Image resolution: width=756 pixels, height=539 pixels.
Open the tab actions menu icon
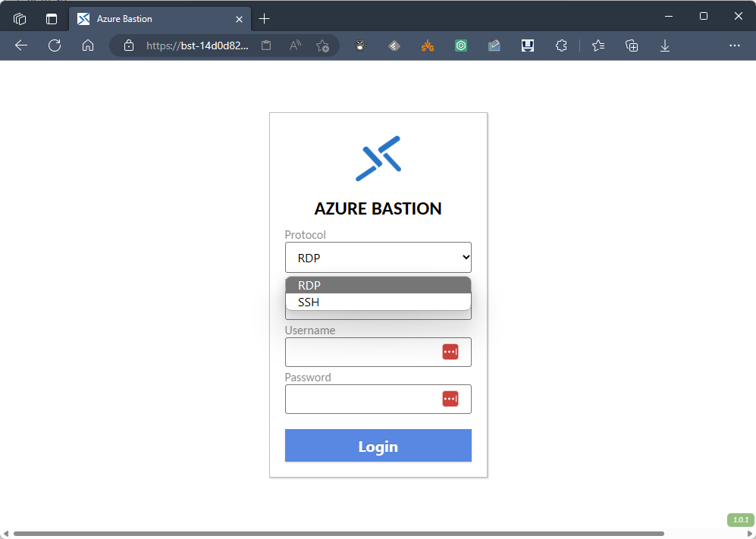point(51,19)
